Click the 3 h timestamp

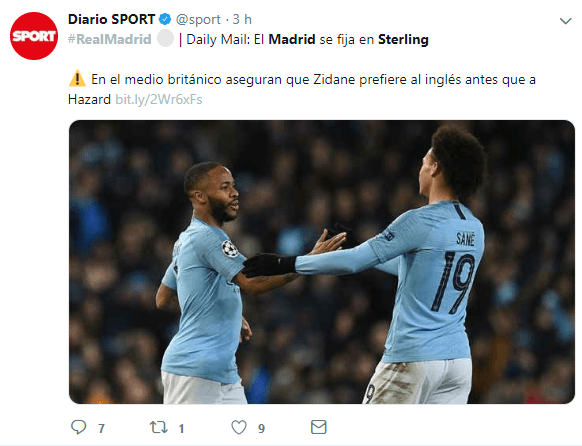(242, 19)
